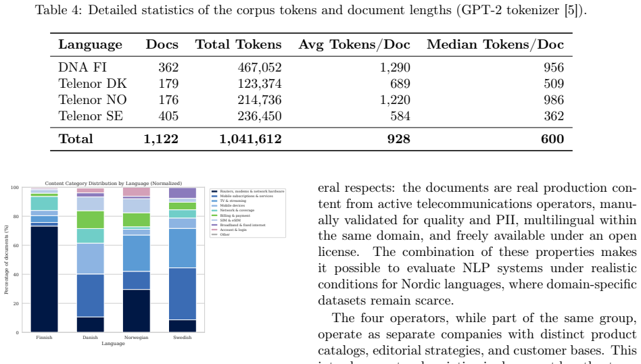Image resolution: width=641 pixels, height=364 pixels.
Task: Click the token count 214,736
Action: click(x=260, y=101)
